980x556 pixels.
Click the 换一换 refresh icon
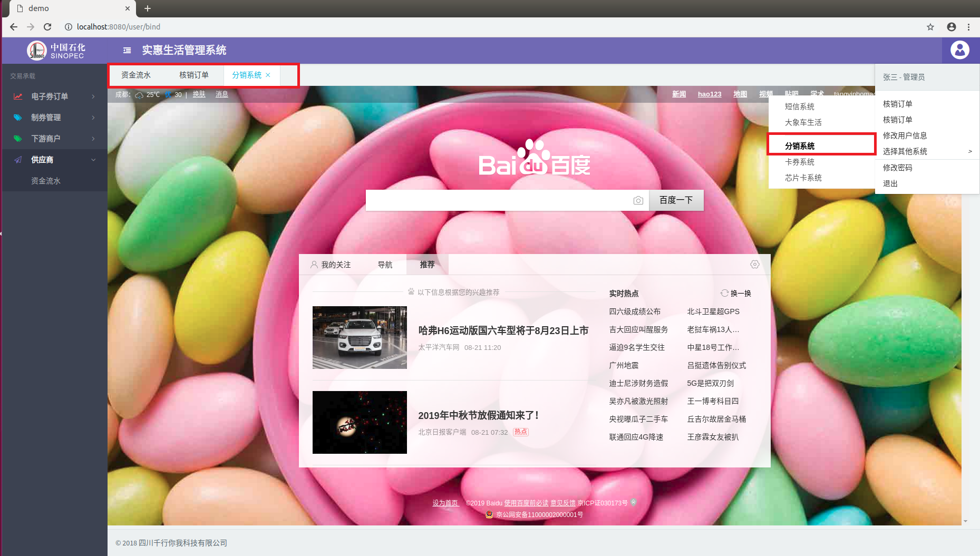(724, 293)
